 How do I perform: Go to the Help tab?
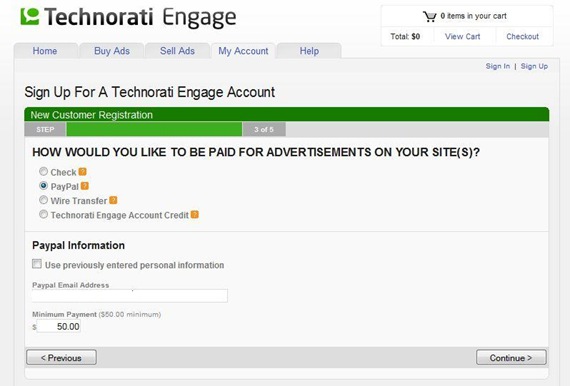pyautogui.click(x=309, y=51)
